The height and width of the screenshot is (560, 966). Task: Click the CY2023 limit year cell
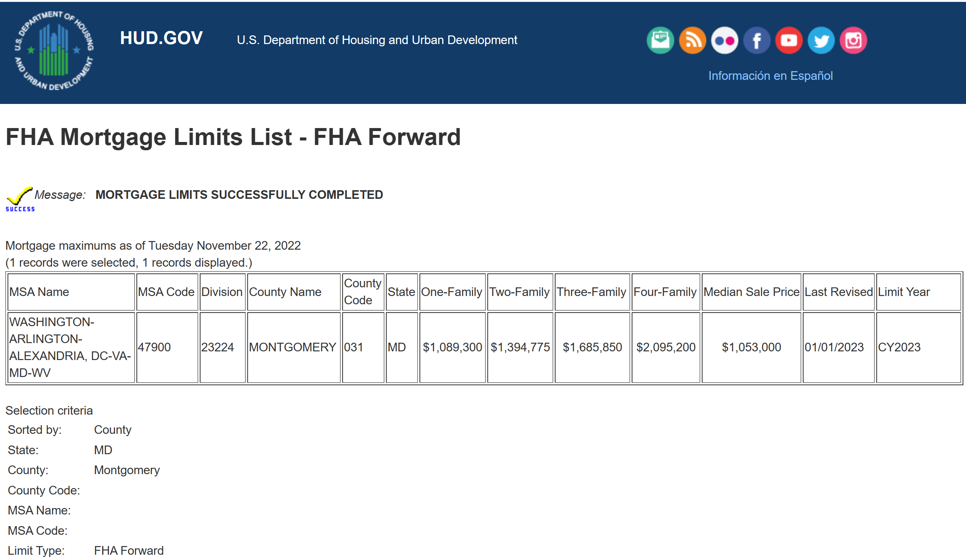919,348
